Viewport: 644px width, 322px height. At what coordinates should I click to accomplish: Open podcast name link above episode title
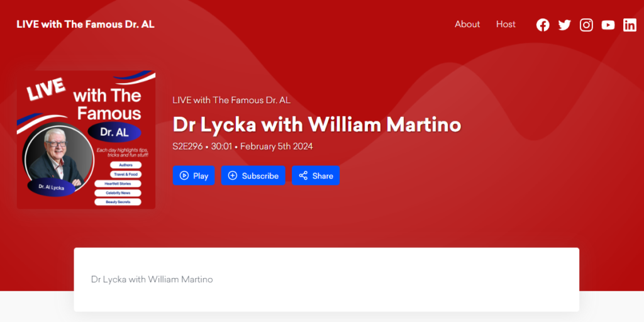pos(231,100)
